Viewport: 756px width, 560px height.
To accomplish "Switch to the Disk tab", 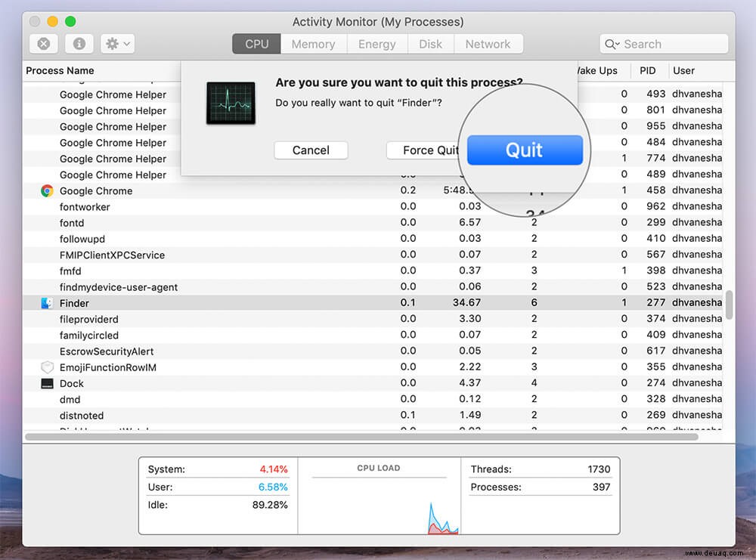I will click(x=431, y=44).
